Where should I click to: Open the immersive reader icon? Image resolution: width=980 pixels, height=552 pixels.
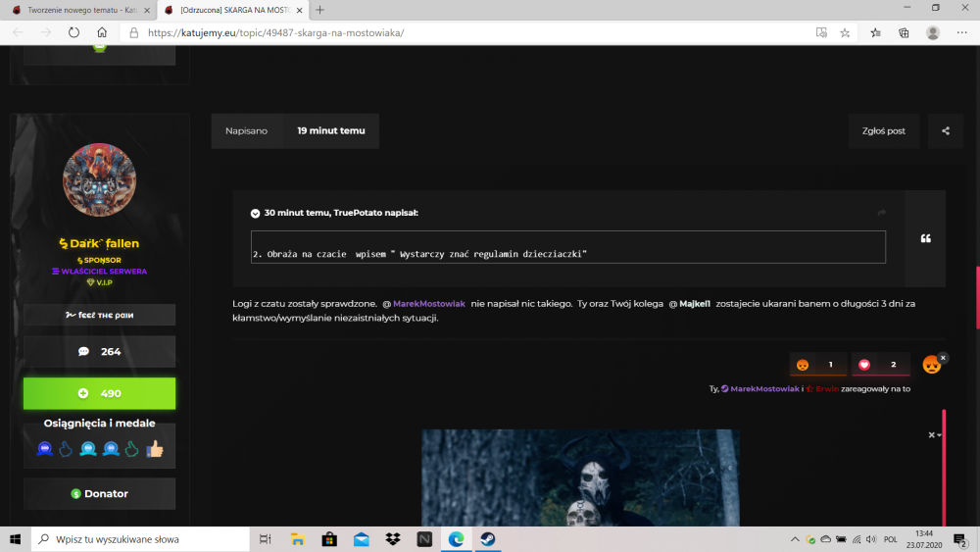coord(821,32)
